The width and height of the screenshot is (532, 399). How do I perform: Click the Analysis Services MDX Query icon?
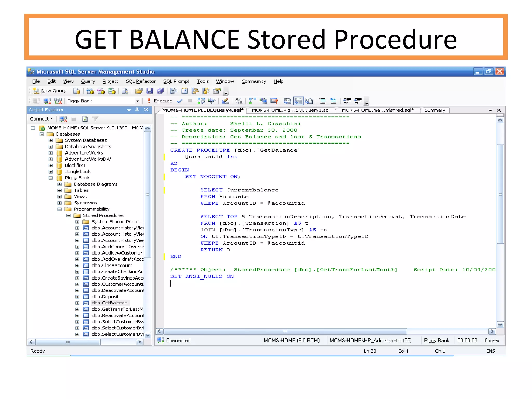90,91
